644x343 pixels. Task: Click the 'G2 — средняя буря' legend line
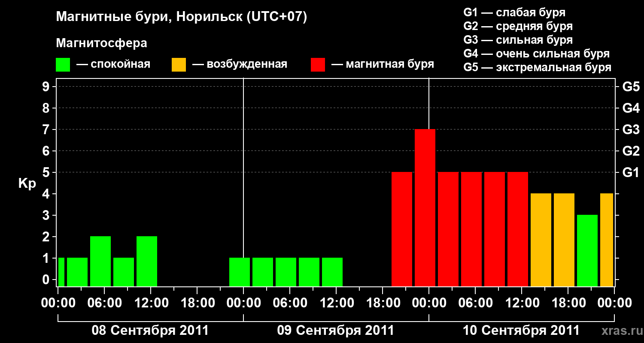click(x=518, y=26)
